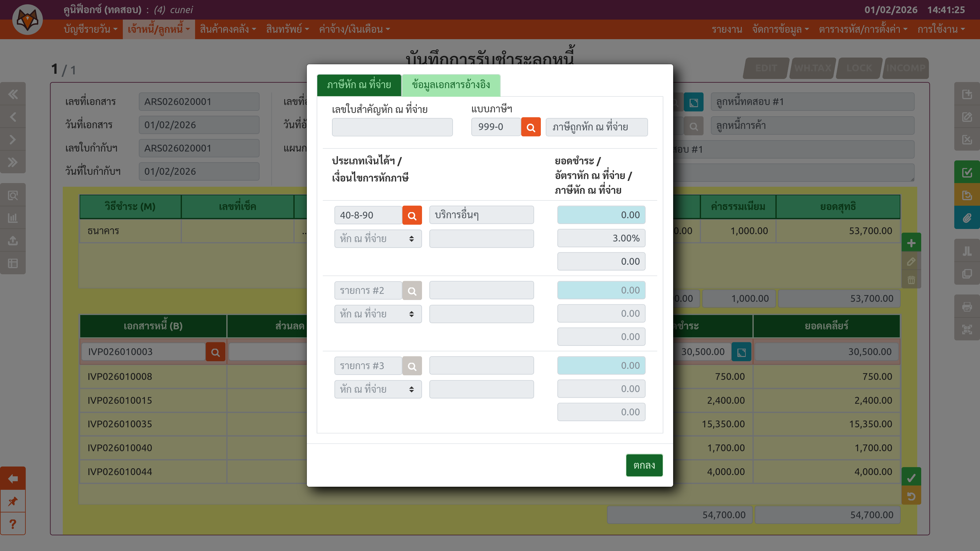This screenshot has width=980, height=551.
Task: Click search icon next to tax form 999-0
Action: 530,127
